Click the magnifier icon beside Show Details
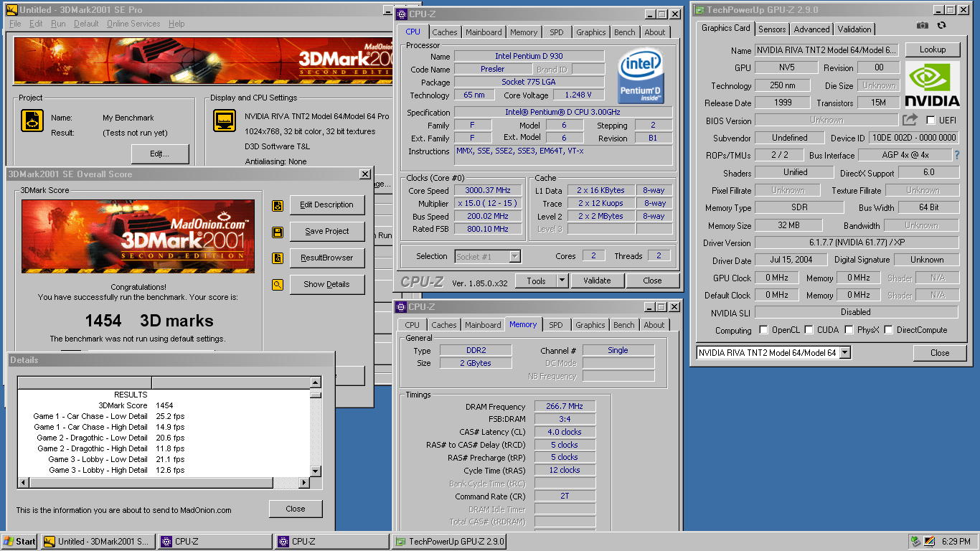 click(278, 285)
